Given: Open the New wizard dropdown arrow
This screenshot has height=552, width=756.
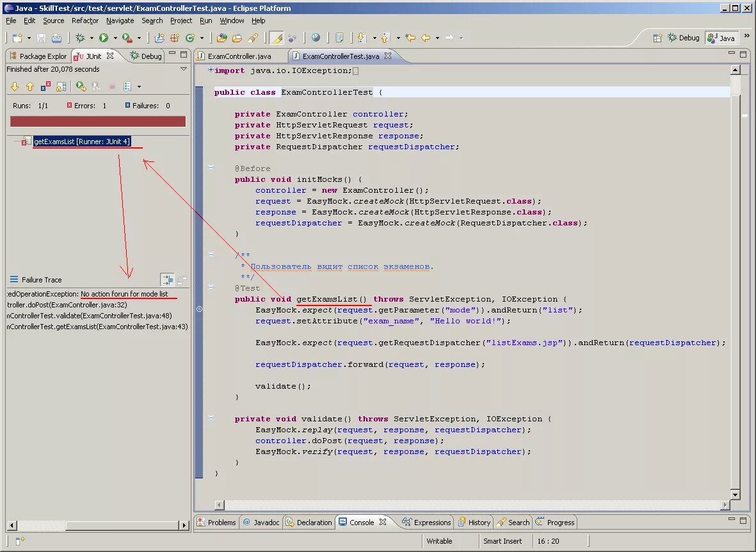Looking at the screenshot, I should coord(29,38).
